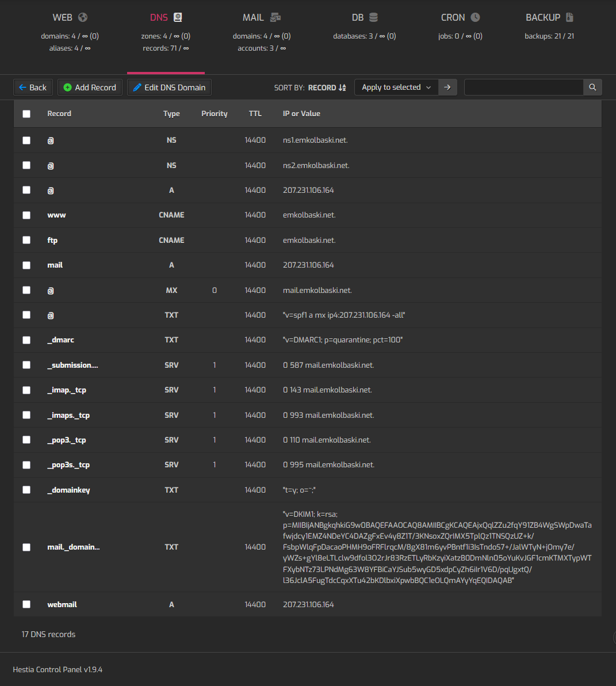Tick the webmail A record checkbox
The width and height of the screenshot is (616, 686).
[26, 604]
